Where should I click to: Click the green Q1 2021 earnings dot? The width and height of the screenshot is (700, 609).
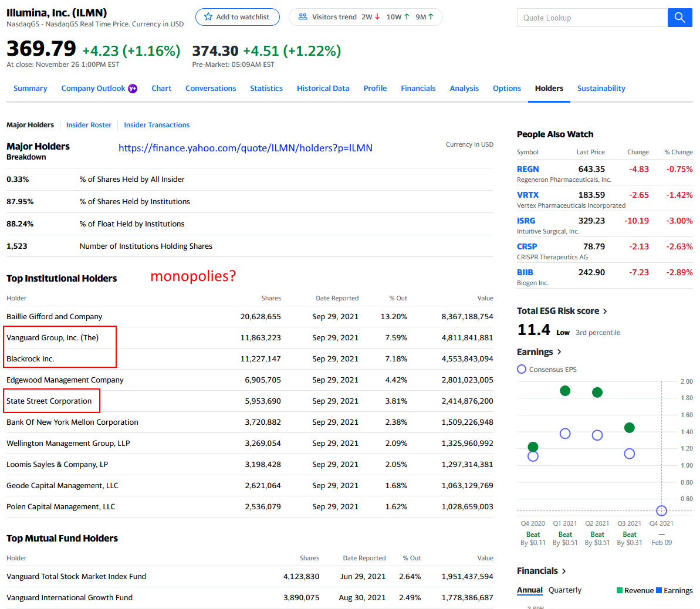(x=565, y=391)
